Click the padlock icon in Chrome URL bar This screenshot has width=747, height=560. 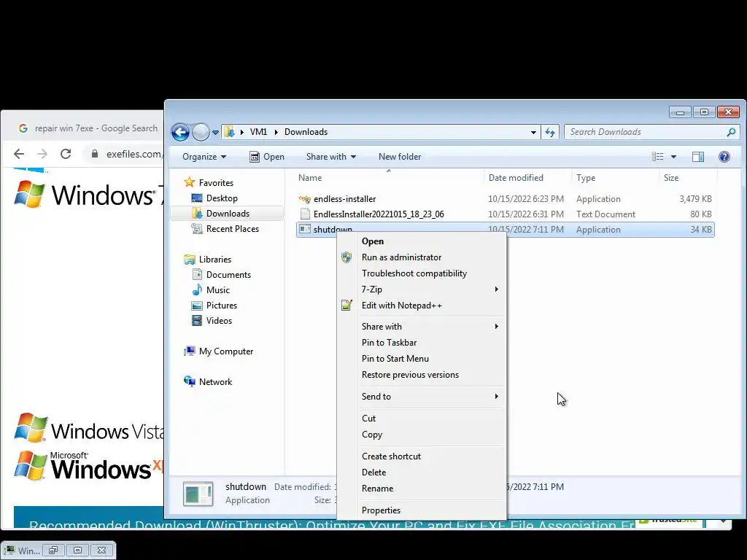point(95,154)
